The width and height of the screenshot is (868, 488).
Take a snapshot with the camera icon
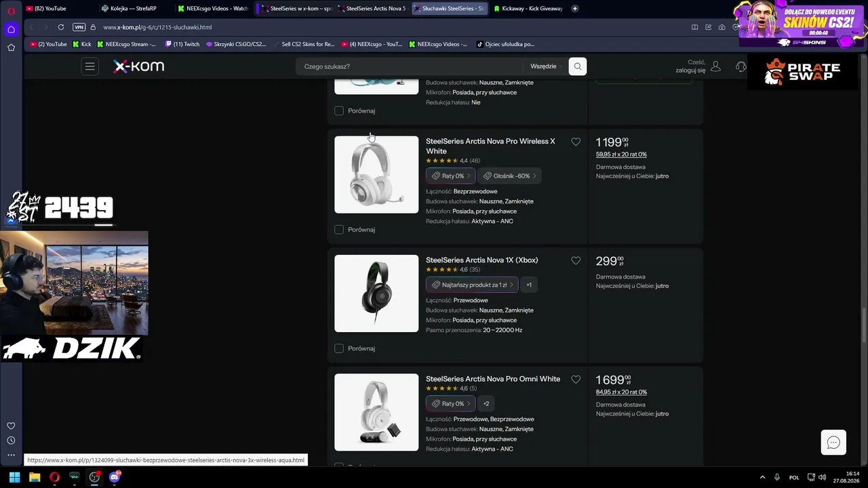[x=722, y=27]
